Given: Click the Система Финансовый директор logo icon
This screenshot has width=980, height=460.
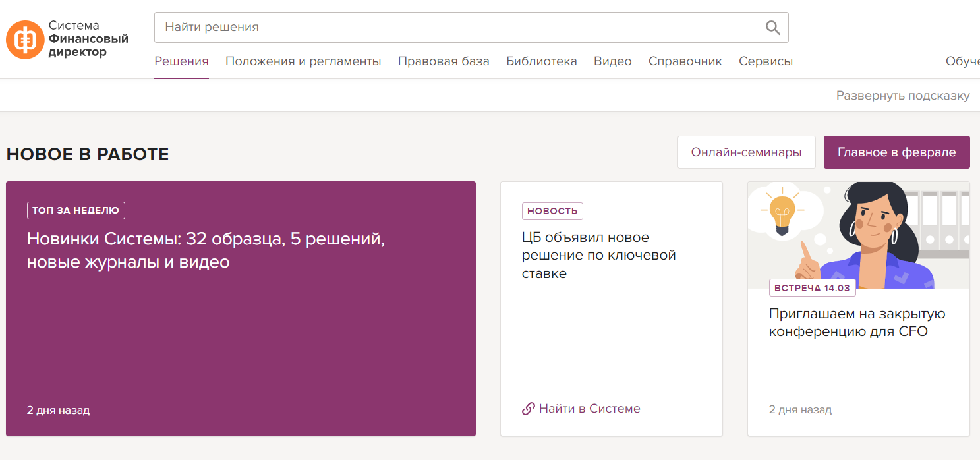Looking at the screenshot, I should (x=25, y=40).
